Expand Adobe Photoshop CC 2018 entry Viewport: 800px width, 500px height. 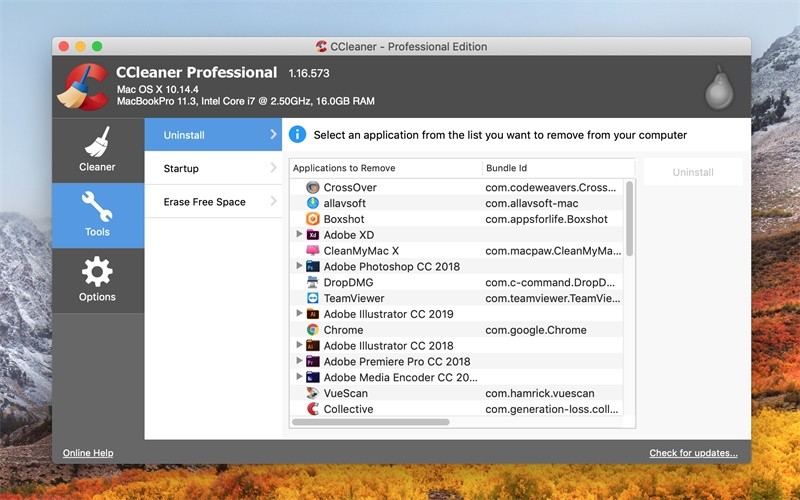[299, 266]
